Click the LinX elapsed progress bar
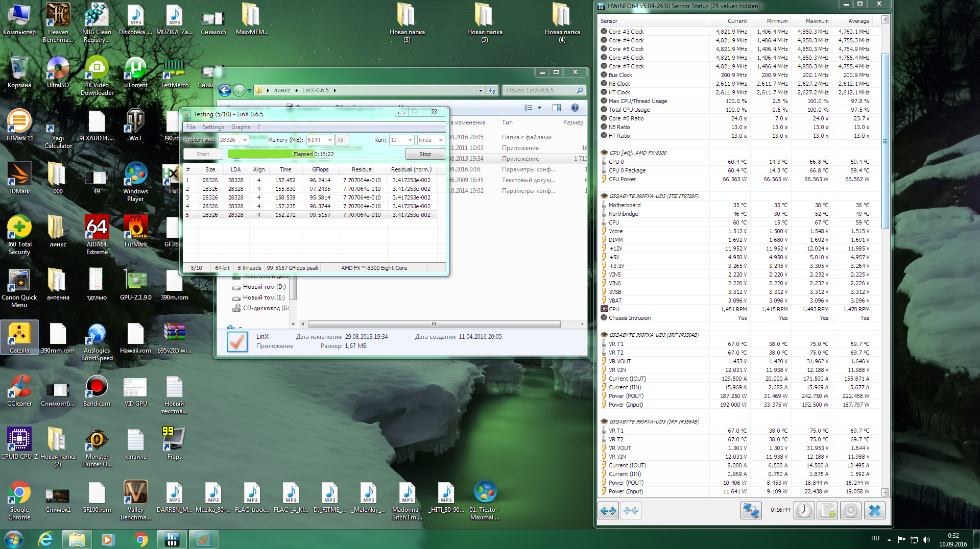The width and height of the screenshot is (980, 549). (x=315, y=154)
